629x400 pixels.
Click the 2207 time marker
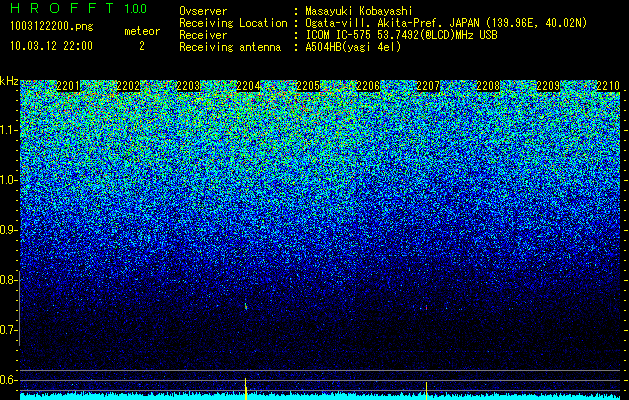(x=428, y=86)
